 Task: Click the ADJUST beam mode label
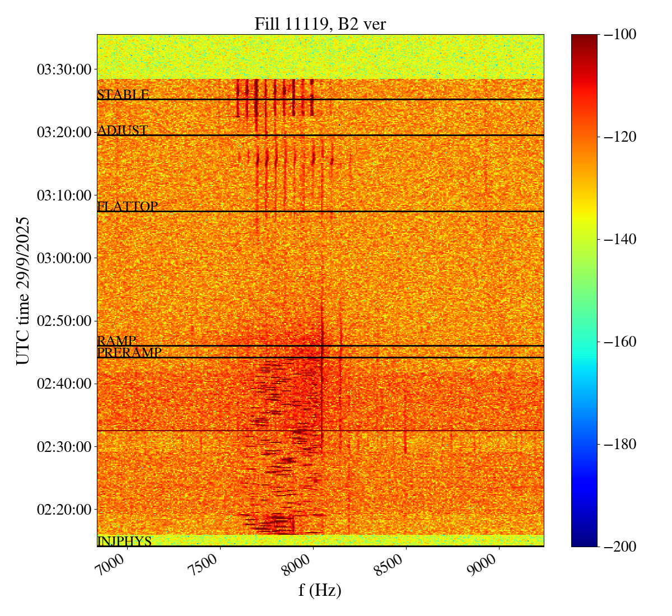[122, 130]
